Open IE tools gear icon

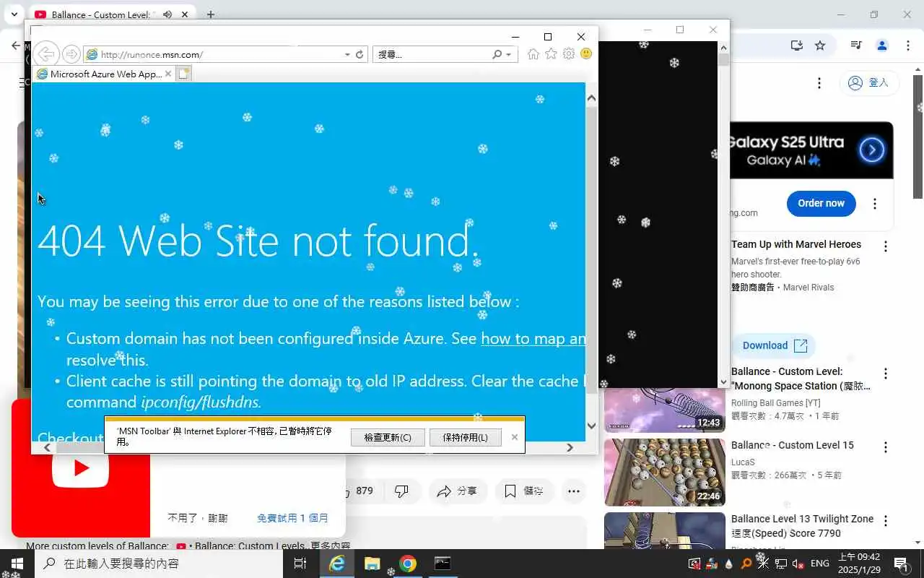coord(569,54)
